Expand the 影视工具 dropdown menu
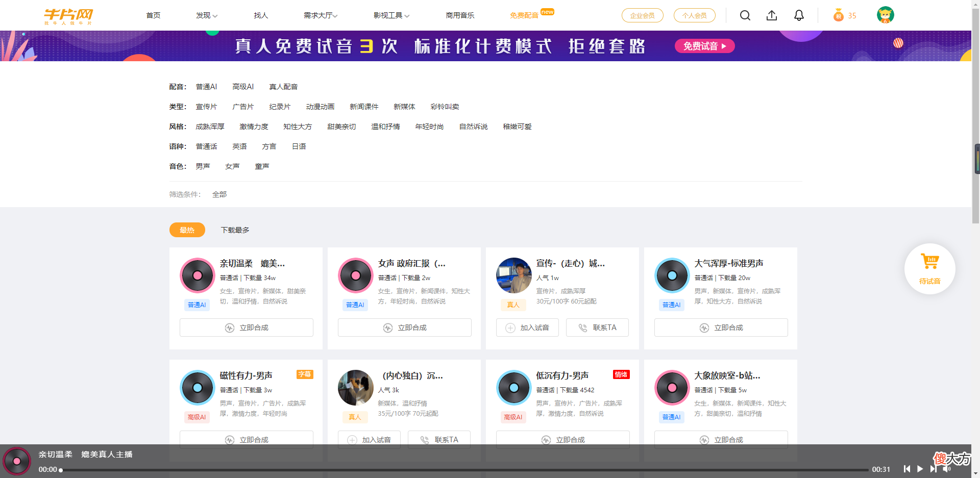Viewport: 980px width, 478px height. click(x=391, y=15)
